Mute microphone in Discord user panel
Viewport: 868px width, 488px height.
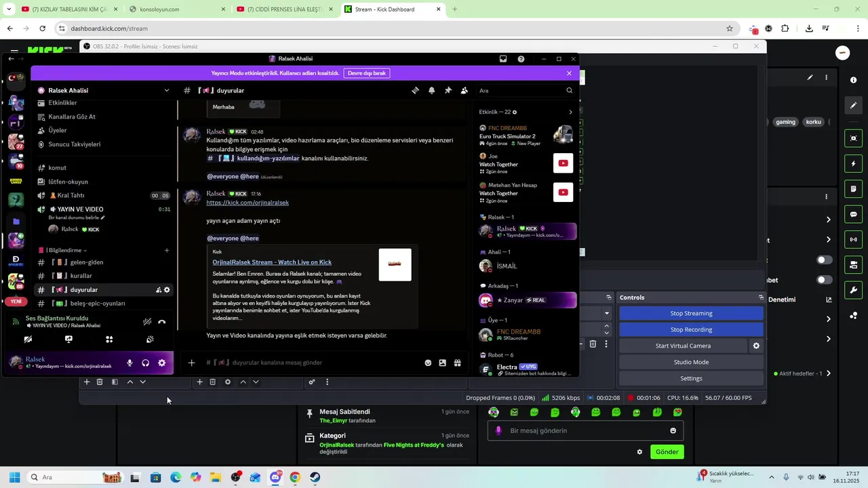[130, 363]
